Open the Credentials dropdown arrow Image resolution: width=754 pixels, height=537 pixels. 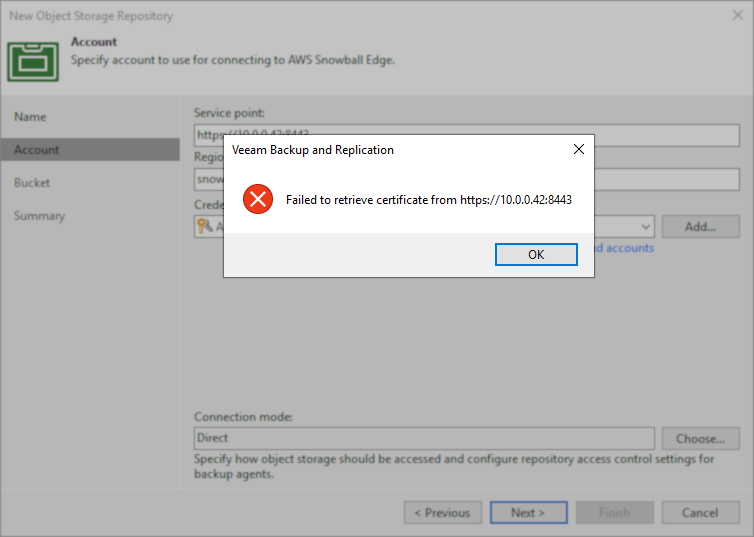(x=645, y=226)
